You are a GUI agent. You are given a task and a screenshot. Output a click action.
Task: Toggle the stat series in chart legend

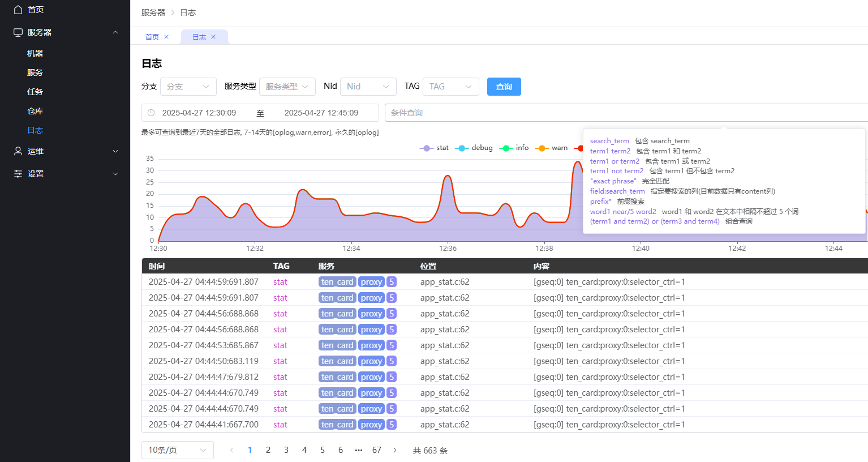coord(434,148)
